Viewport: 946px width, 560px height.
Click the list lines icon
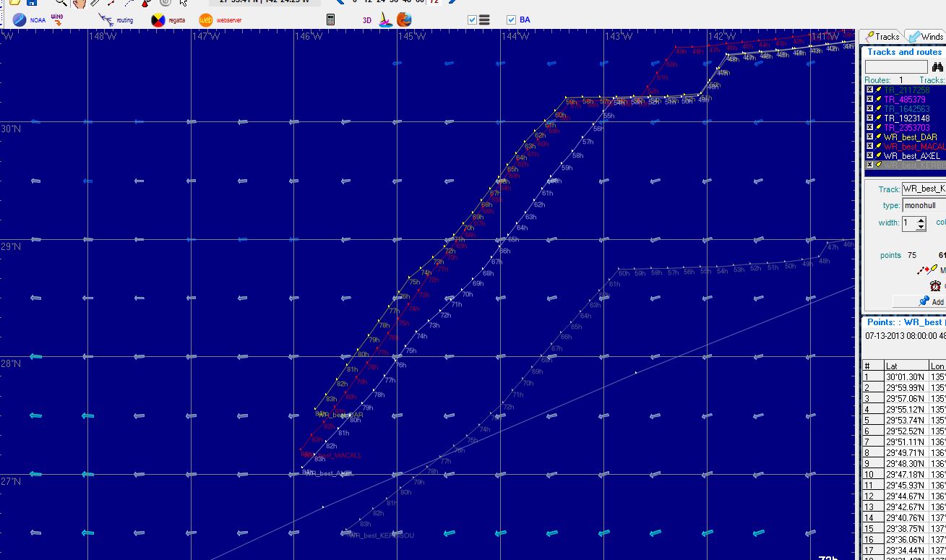(484, 20)
